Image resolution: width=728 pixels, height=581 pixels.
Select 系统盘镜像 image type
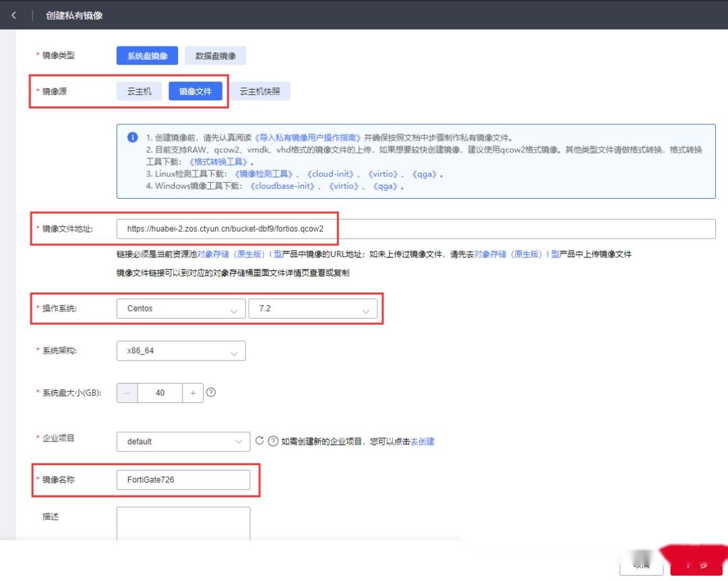pos(147,56)
